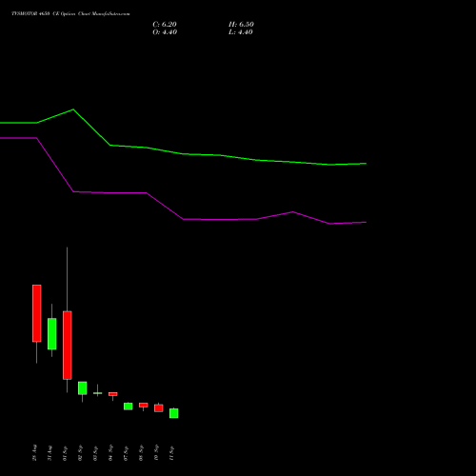
Task: Select the 03 Sep date label
Action: [x=95, y=453]
